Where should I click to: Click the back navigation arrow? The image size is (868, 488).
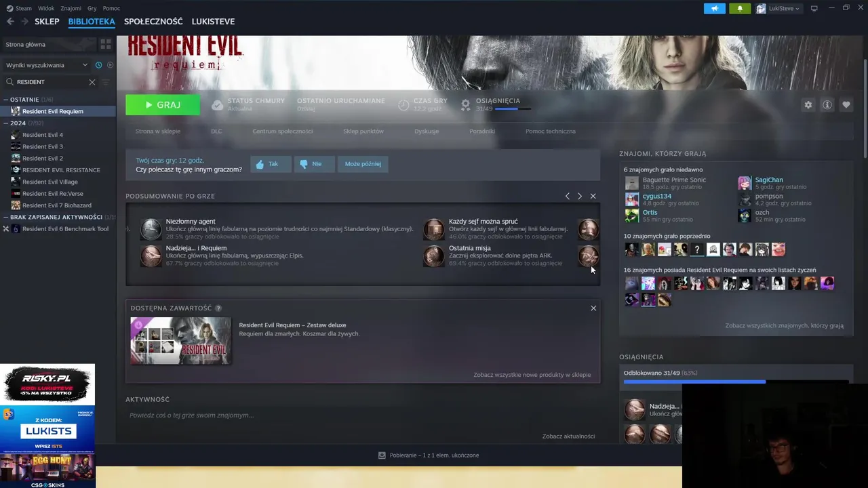pyautogui.click(x=10, y=22)
